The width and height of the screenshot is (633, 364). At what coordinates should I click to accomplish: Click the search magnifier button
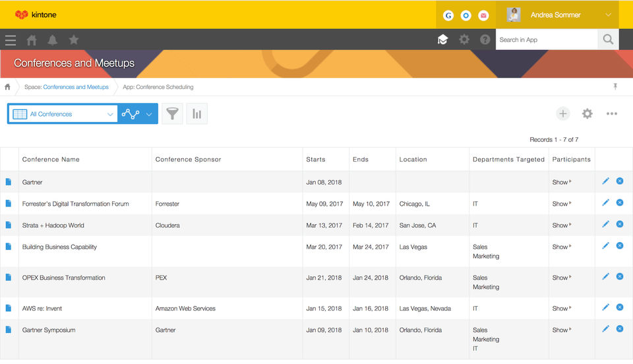point(608,40)
